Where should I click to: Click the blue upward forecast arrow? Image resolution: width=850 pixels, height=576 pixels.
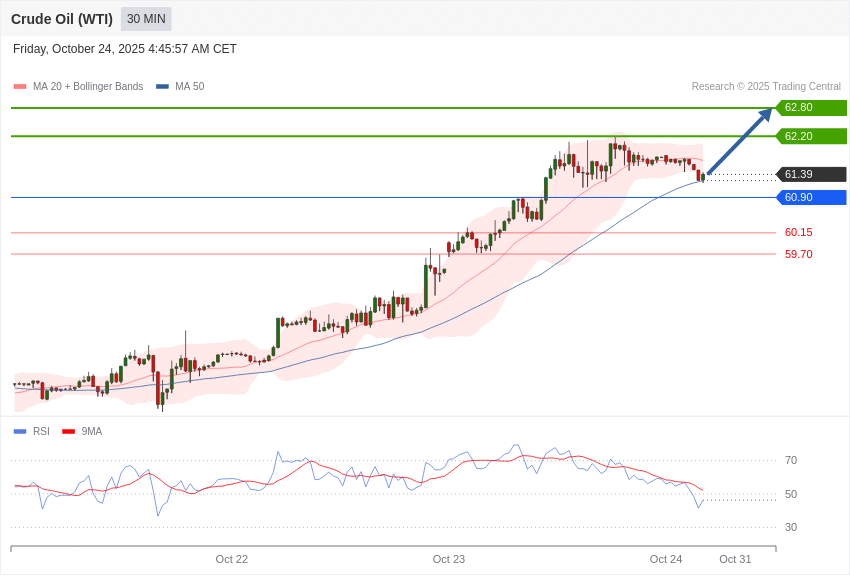pyautogui.click(x=740, y=141)
